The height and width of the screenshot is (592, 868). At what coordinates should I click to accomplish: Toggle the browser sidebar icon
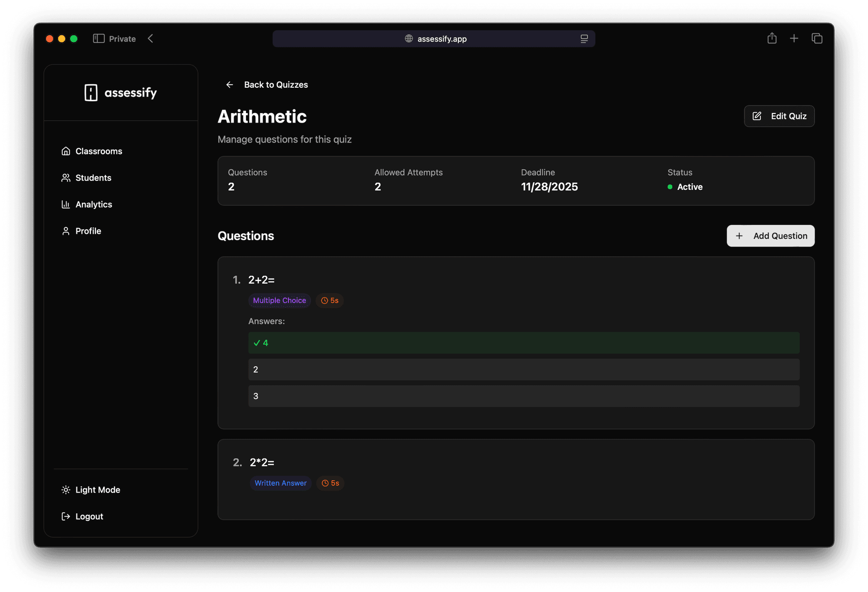[x=99, y=38]
